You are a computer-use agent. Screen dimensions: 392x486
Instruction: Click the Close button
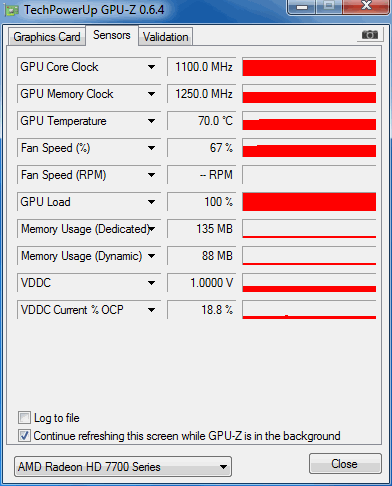(x=345, y=464)
